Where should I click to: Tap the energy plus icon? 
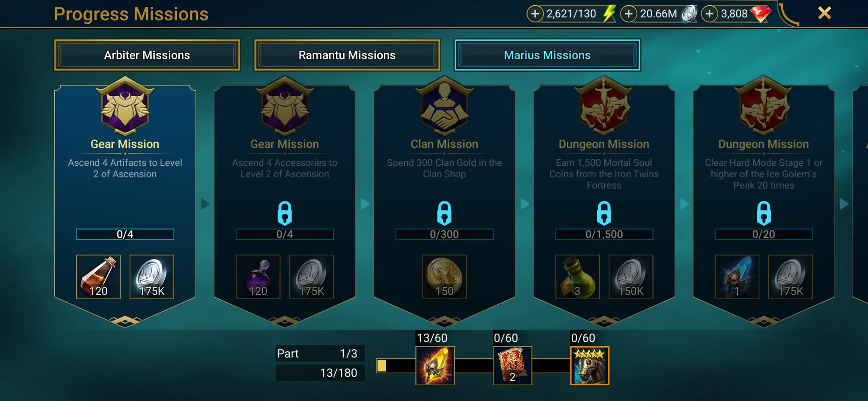coord(535,14)
